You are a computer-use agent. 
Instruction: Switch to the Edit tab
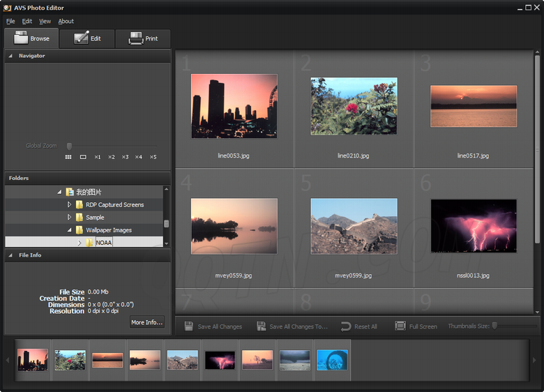click(87, 38)
